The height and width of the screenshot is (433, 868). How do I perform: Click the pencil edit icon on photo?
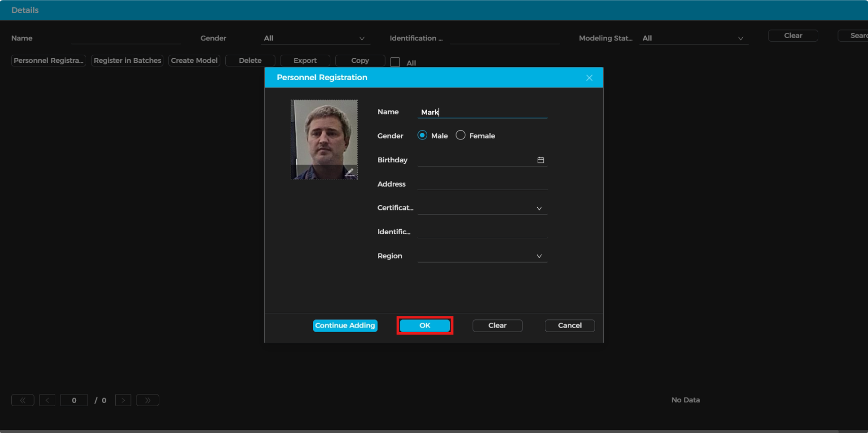tap(350, 172)
